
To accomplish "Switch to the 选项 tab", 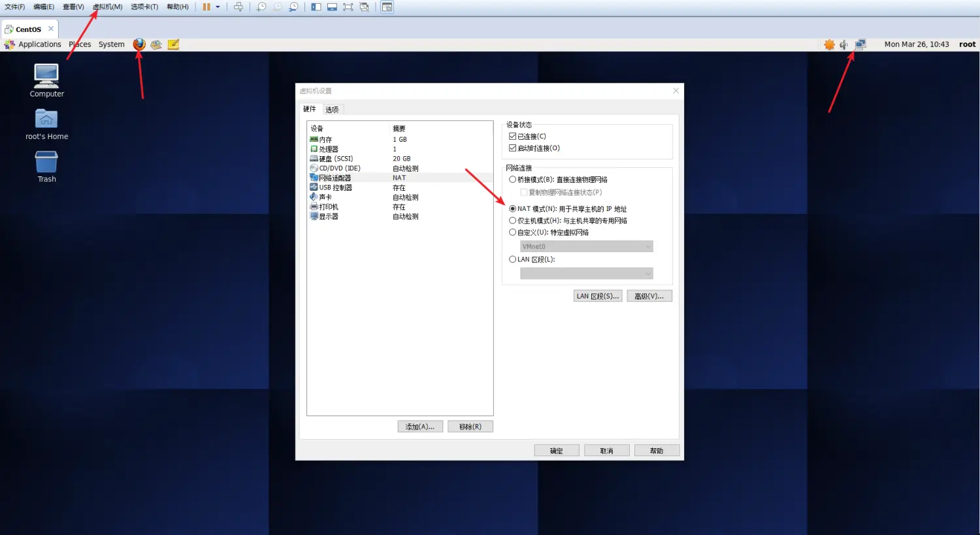I will tap(333, 110).
